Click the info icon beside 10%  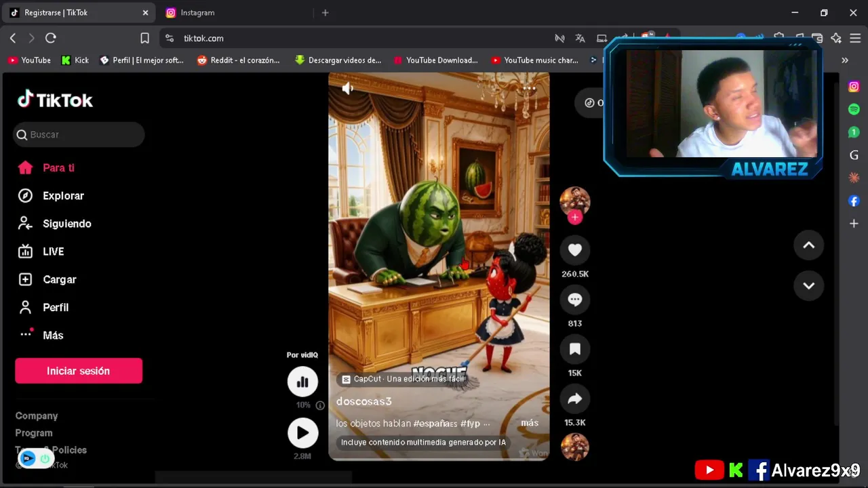click(x=320, y=405)
